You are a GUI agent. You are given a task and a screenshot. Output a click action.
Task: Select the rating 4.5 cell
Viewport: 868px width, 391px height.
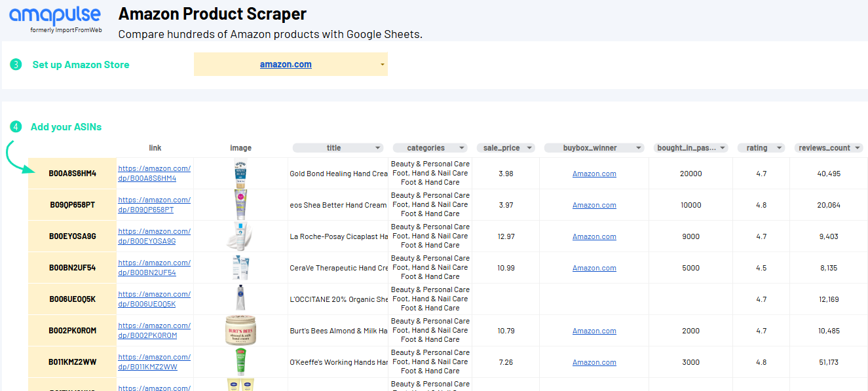761,268
